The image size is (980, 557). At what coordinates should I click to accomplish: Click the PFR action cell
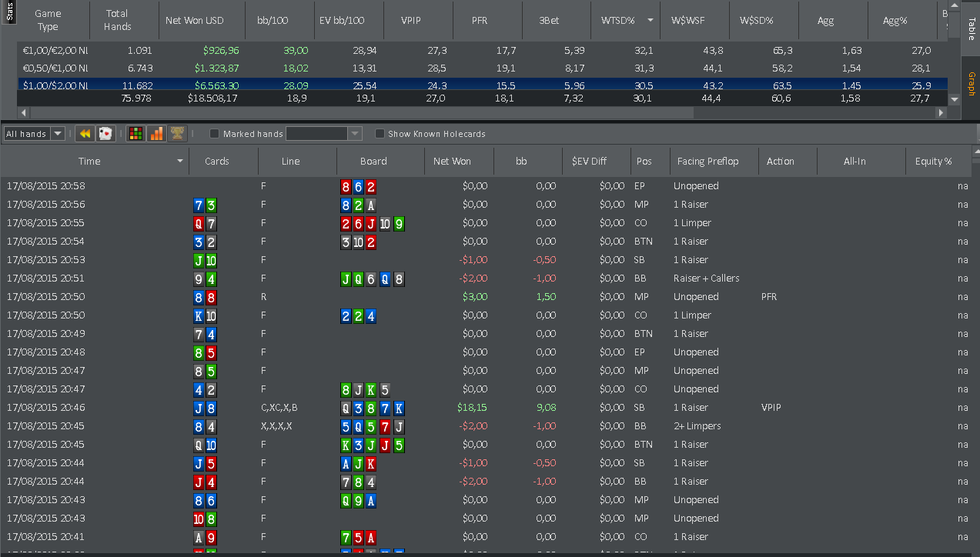coord(769,297)
